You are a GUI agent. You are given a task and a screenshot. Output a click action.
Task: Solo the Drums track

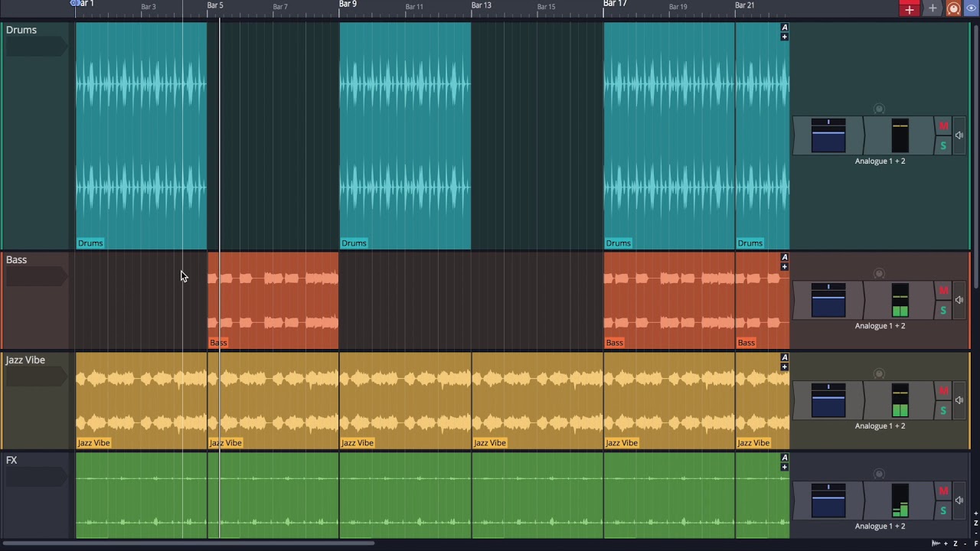tap(943, 145)
